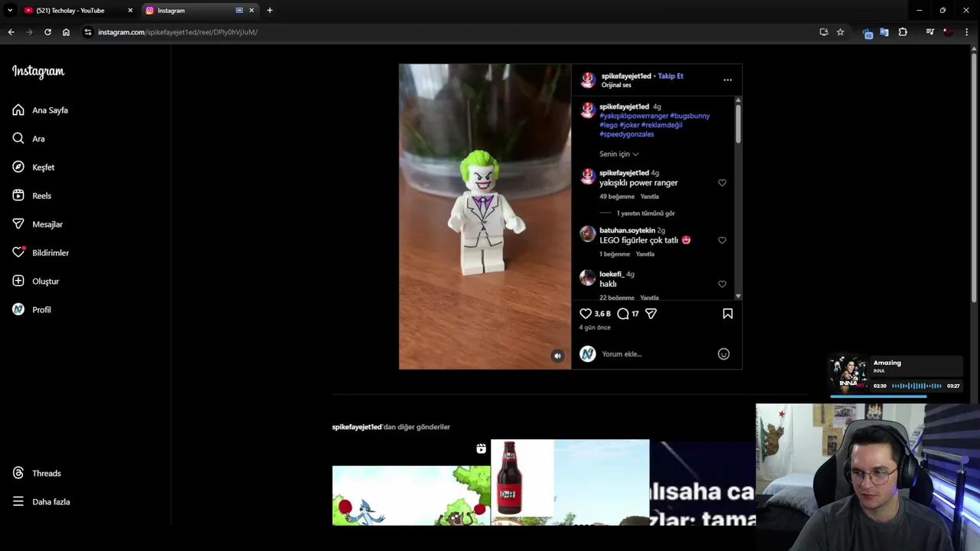Open the Google Translate extension icon
The image size is (980, 551).
884,32
